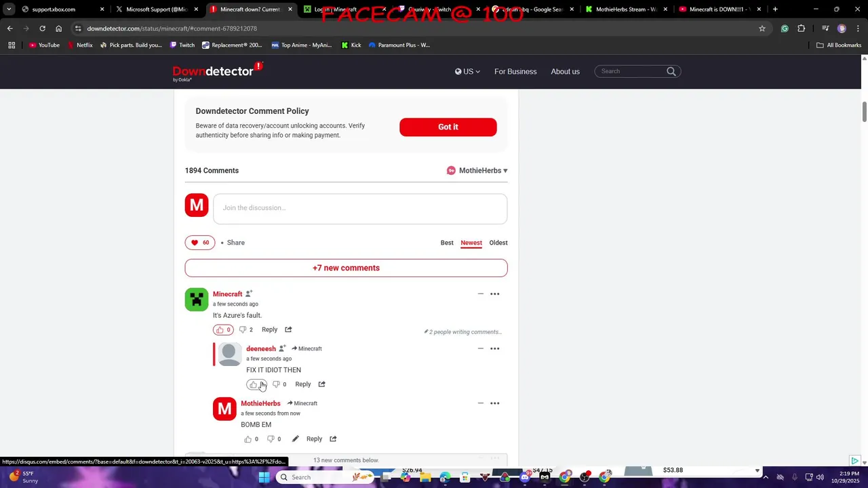Image resolution: width=868 pixels, height=488 pixels.
Task: Load the +7 new comments
Action: coord(346,268)
